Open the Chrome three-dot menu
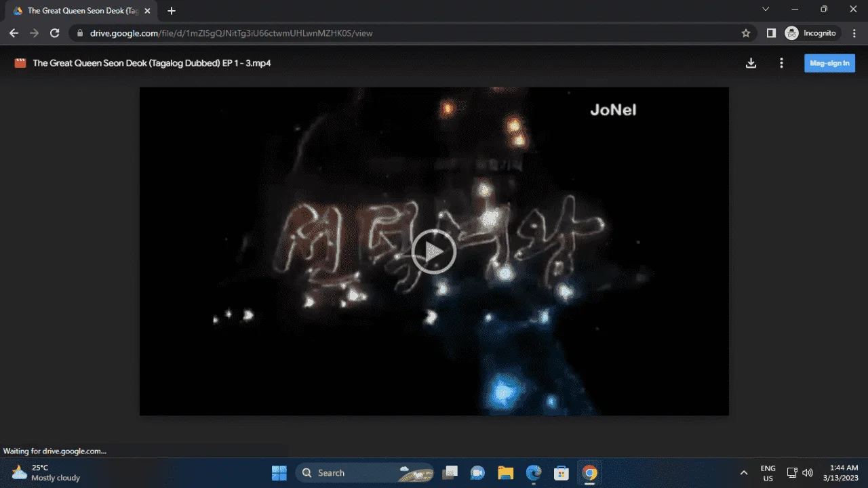The height and width of the screenshot is (488, 868). pos(854,33)
